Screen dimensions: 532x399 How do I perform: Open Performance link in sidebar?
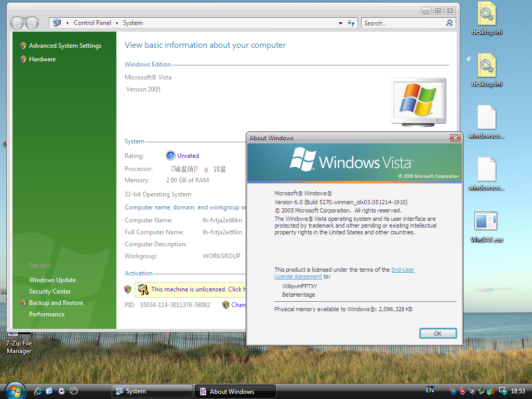pyautogui.click(x=47, y=314)
